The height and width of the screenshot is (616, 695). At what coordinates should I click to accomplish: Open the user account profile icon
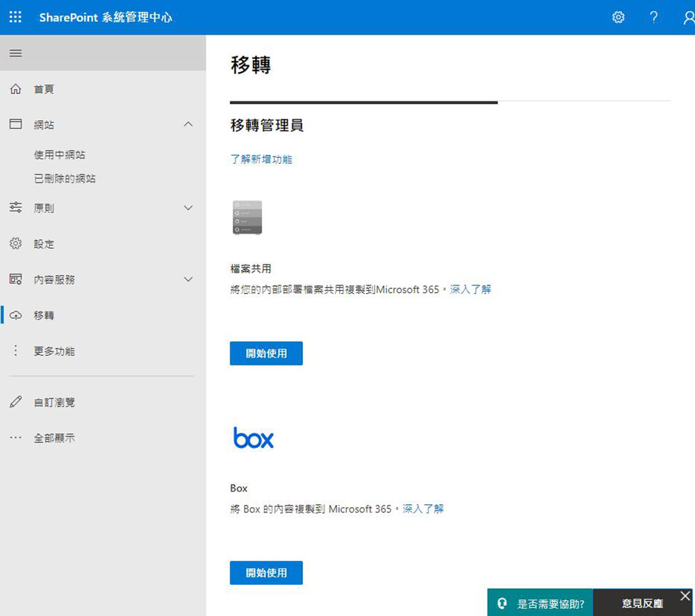pos(687,17)
